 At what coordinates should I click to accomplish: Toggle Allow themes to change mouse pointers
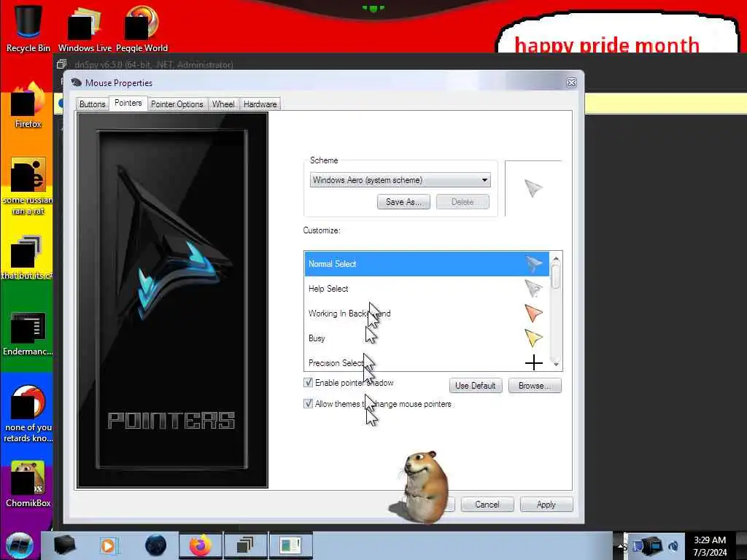click(x=309, y=404)
